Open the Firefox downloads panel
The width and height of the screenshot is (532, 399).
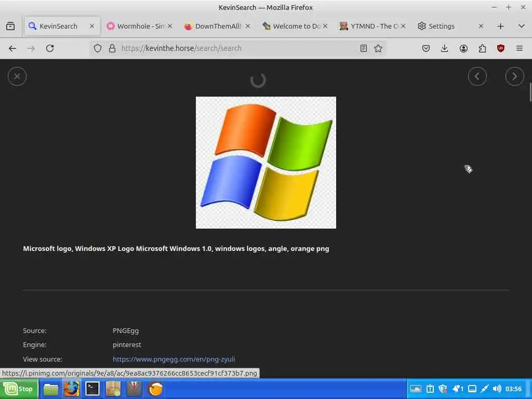pos(445,48)
